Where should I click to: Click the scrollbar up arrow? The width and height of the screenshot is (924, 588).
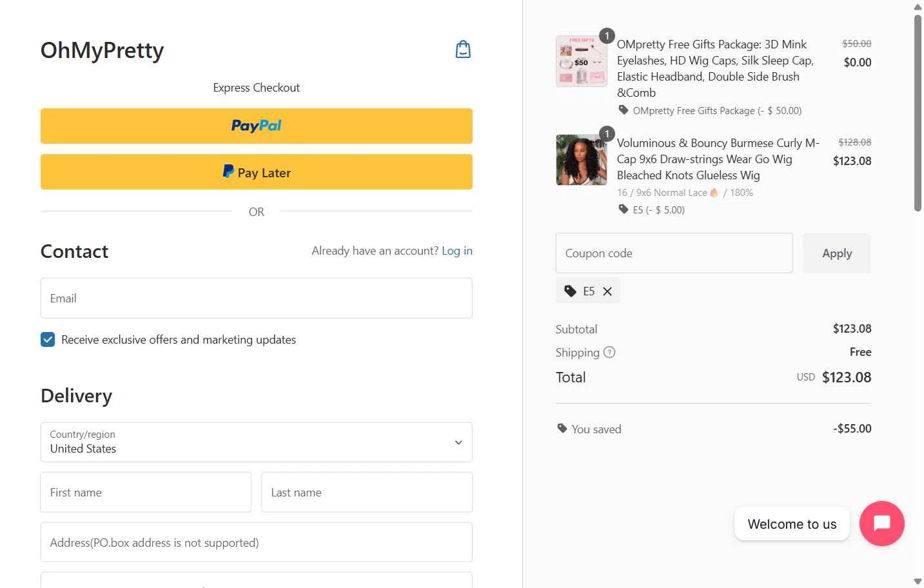918,6
